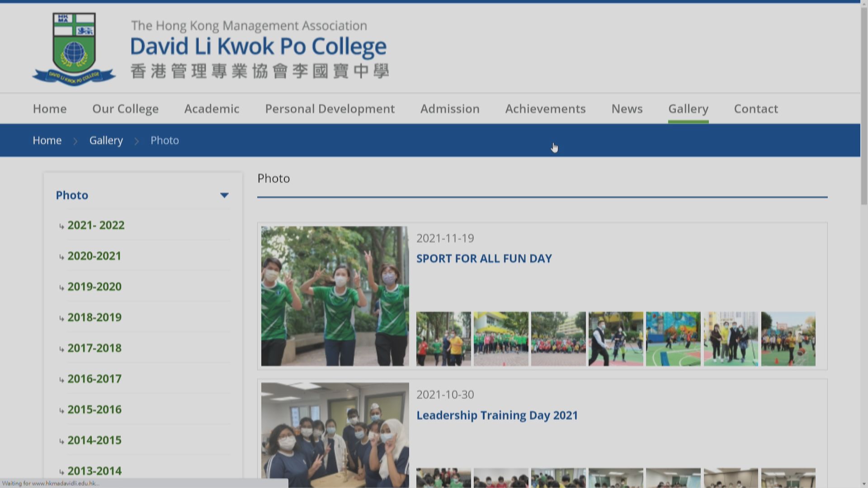Viewport: 868px width, 488px height.
Task: Open the Gallery menu tab
Action: pos(688,109)
